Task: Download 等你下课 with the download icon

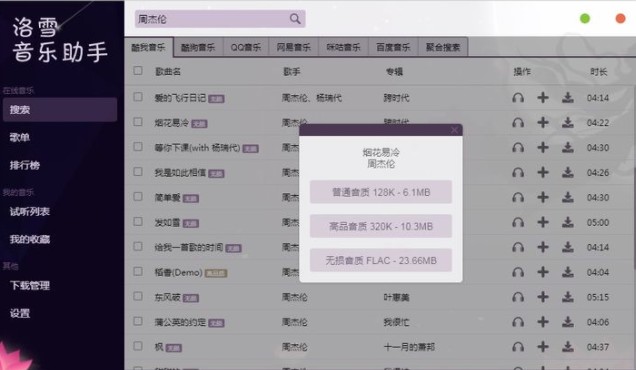Action: coord(568,147)
